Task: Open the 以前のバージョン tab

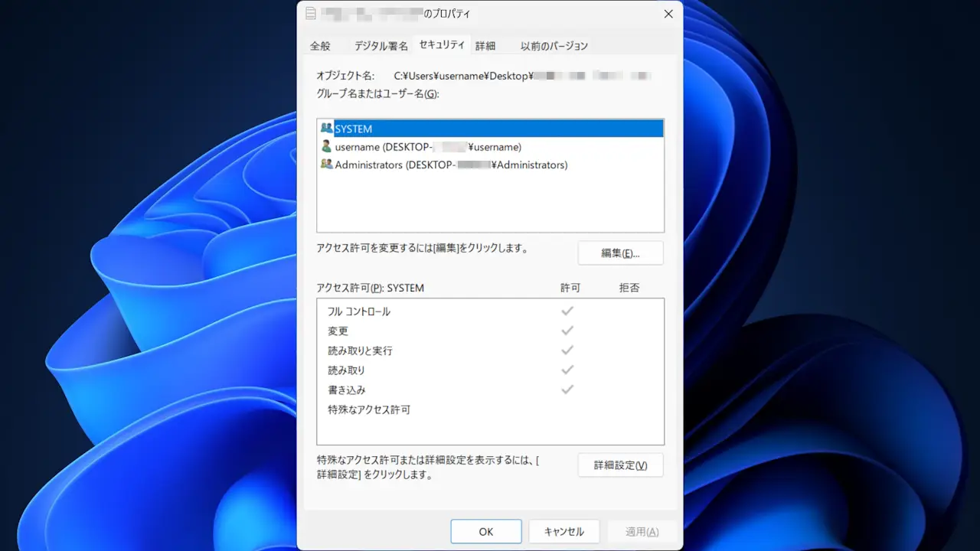Action: (554, 46)
